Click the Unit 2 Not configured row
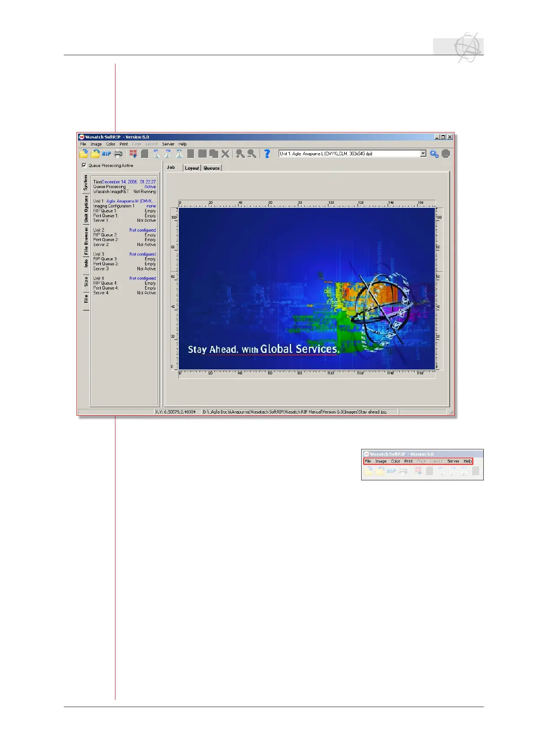 point(124,230)
